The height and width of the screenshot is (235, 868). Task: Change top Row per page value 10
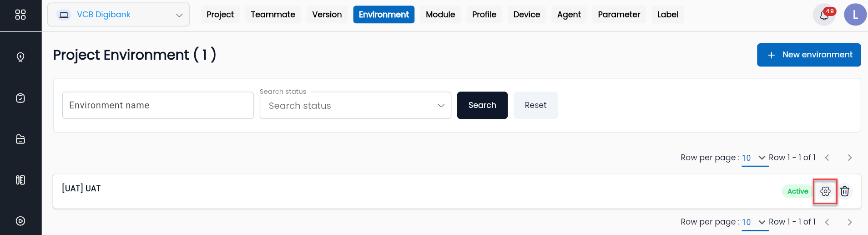tap(755, 158)
